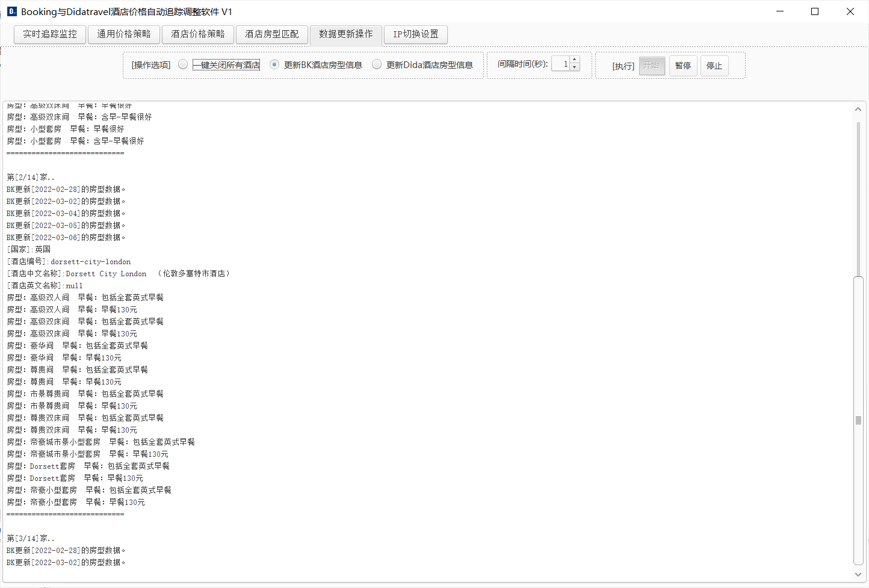Click the 市景尊贵间 包括全套英式早餐 line

coord(85,394)
